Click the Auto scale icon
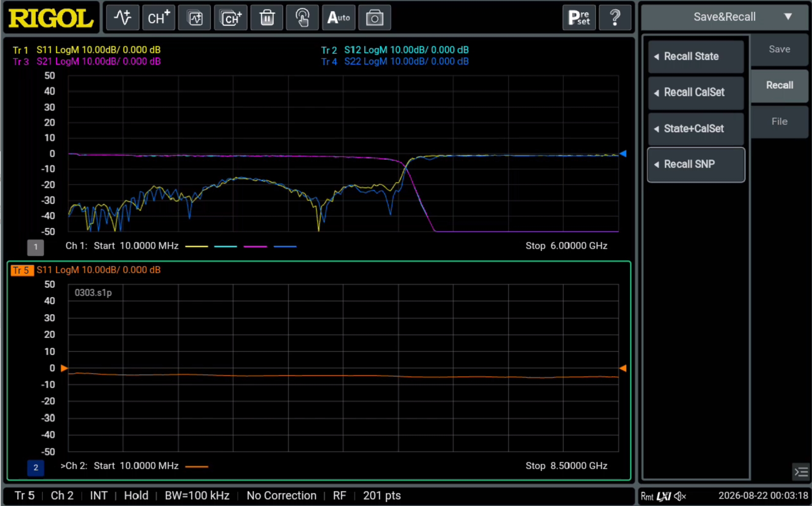 point(339,18)
